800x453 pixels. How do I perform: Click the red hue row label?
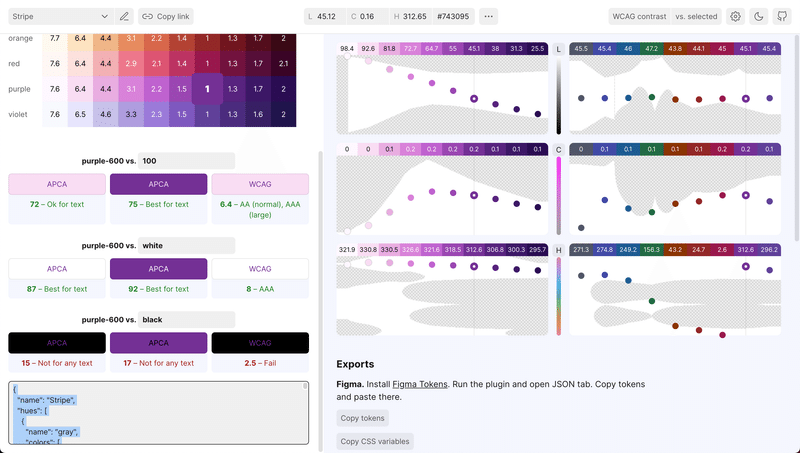14,63
